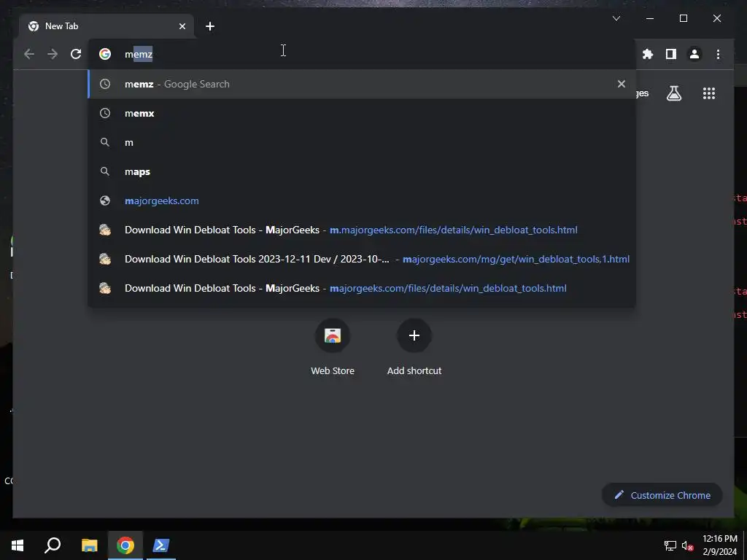The width and height of the screenshot is (747, 560).
Task: Switch to PowerShell in the taskbar
Action: pyautogui.click(x=160, y=545)
